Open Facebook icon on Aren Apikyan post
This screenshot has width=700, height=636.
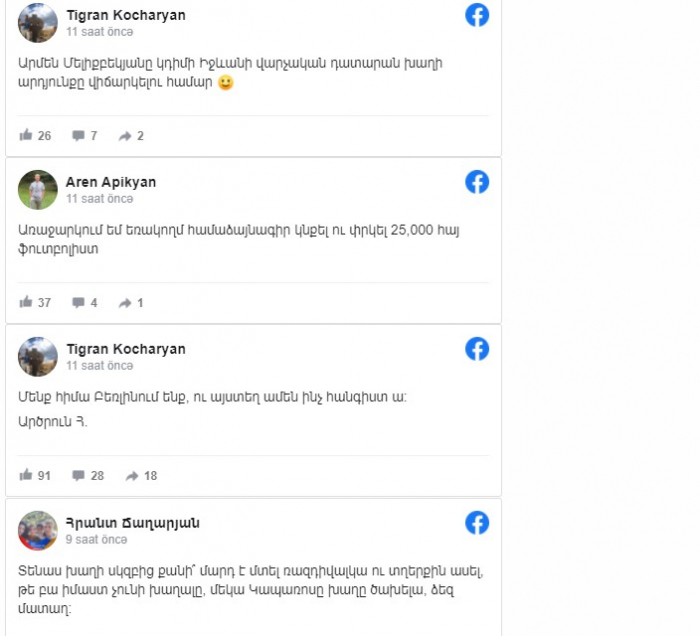point(477,182)
